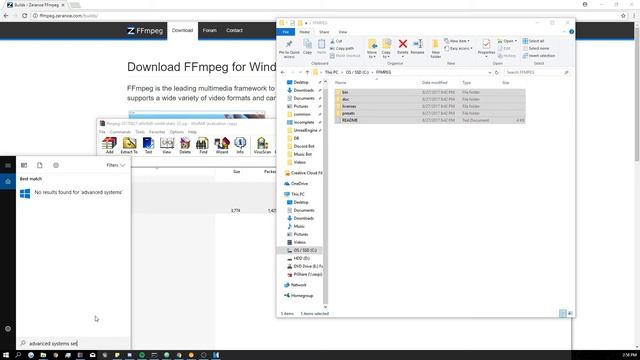Switch Explorer to details view
The height and width of the screenshot is (360, 640).
coord(563,313)
